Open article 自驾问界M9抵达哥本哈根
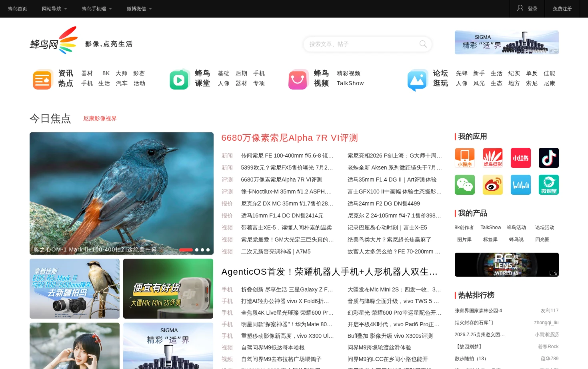 coord(273,347)
